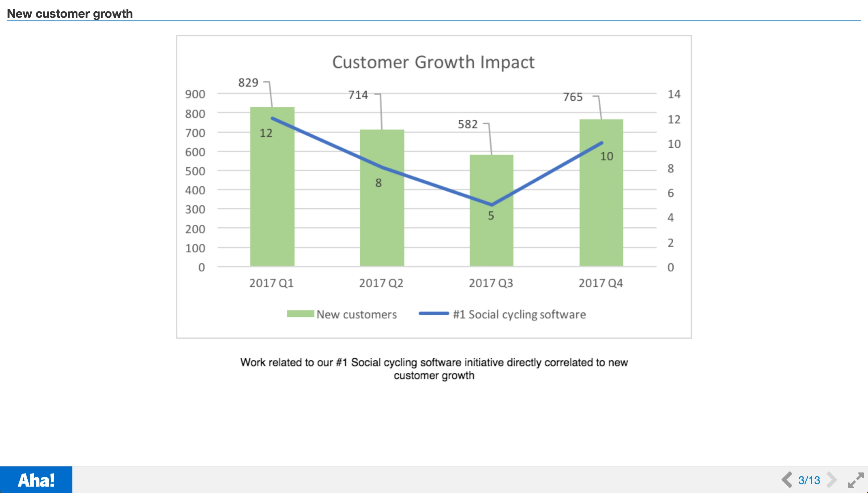Viewport: 868px width, 493px height.
Task: Click the #1 Social cycling software legend label
Action: [x=519, y=314]
